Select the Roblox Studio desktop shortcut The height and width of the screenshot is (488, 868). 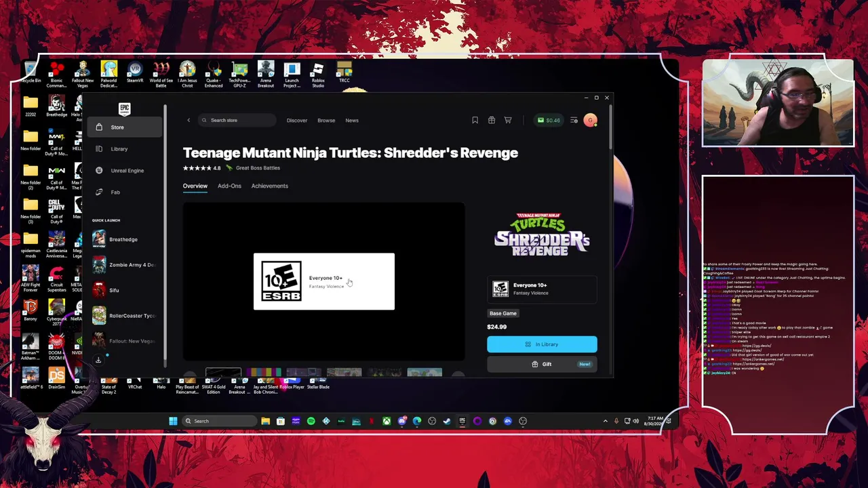coord(318,75)
